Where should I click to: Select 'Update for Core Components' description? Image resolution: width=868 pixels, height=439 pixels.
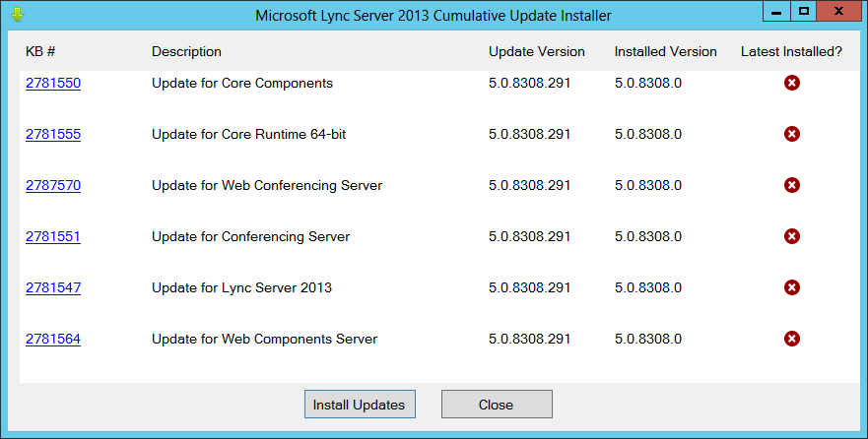point(242,83)
